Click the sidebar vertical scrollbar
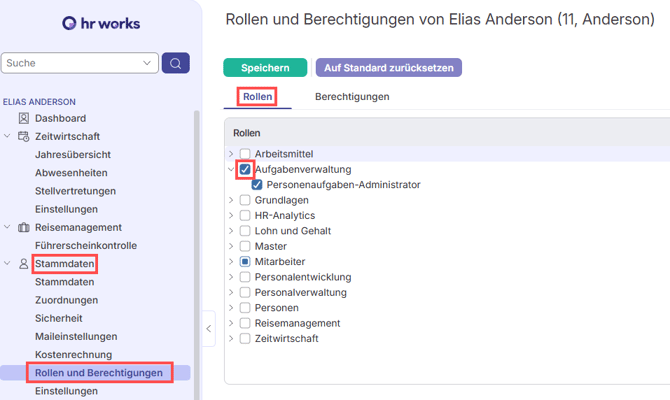This screenshot has height=400, width=670. pyautogui.click(x=197, y=255)
